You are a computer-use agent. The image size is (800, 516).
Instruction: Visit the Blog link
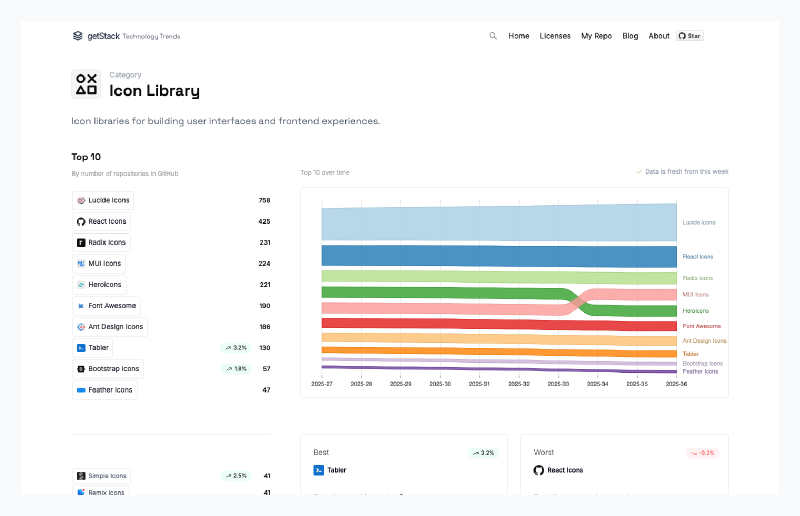click(630, 36)
